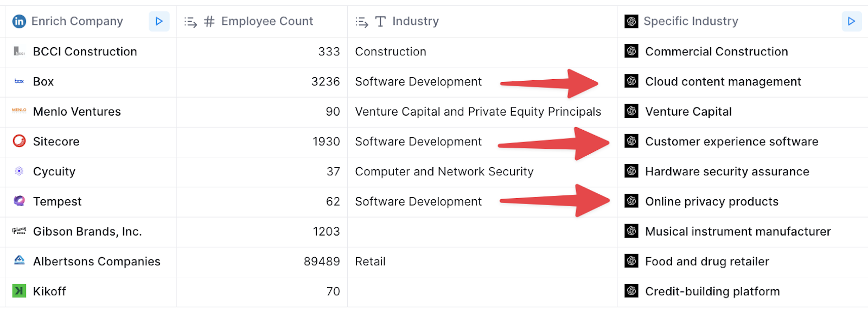The image size is (868, 318).
Task: Run the Enrich Company column play button
Action: coord(159,21)
